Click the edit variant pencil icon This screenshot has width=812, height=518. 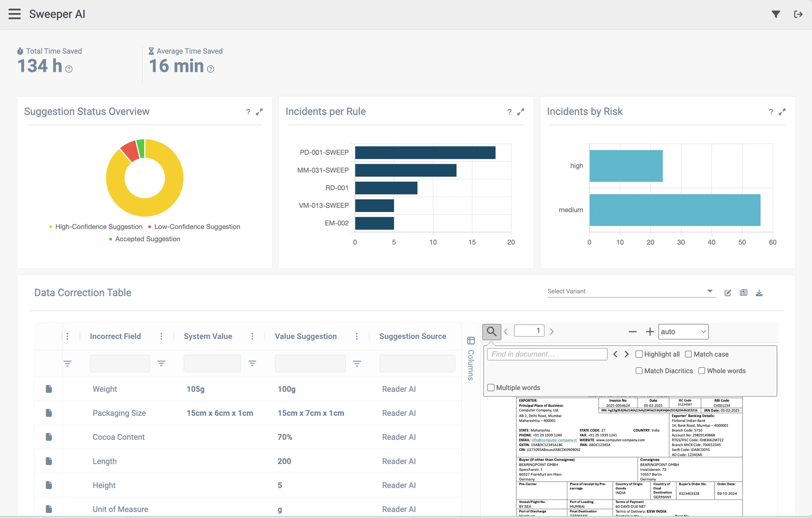pos(728,293)
